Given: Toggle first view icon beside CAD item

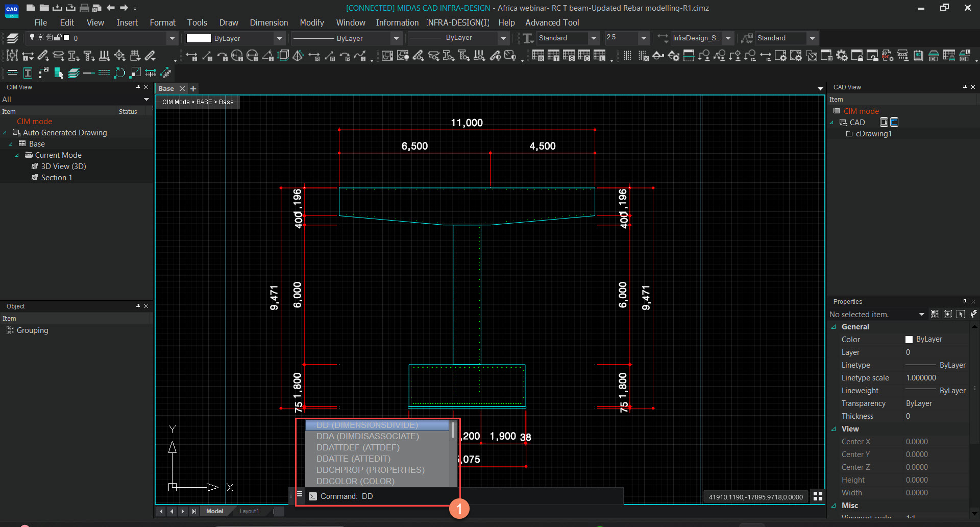Looking at the screenshot, I should [884, 122].
